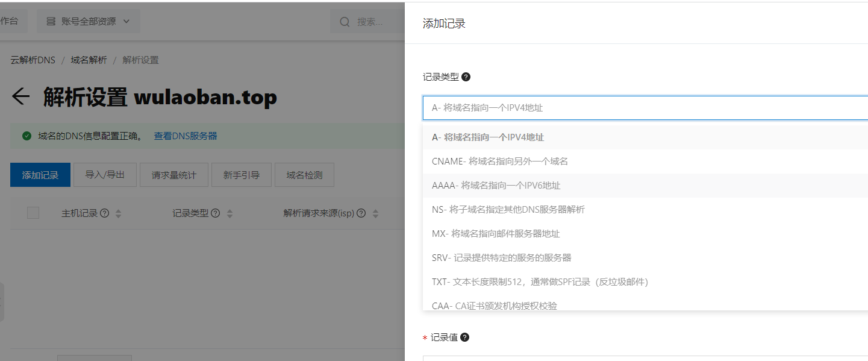Screen dimensions: 868x361
Task: Open the record type combo box
Action: click(x=645, y=108)
